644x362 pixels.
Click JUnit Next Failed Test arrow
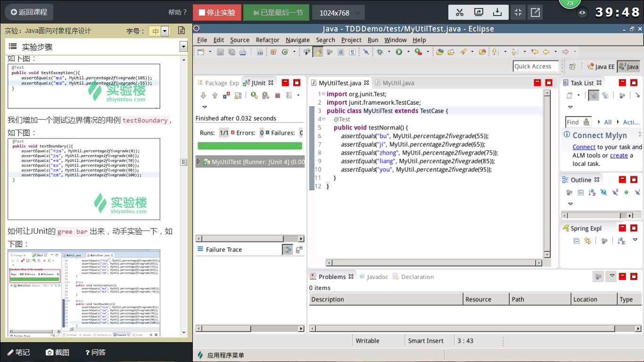point(204,95)
